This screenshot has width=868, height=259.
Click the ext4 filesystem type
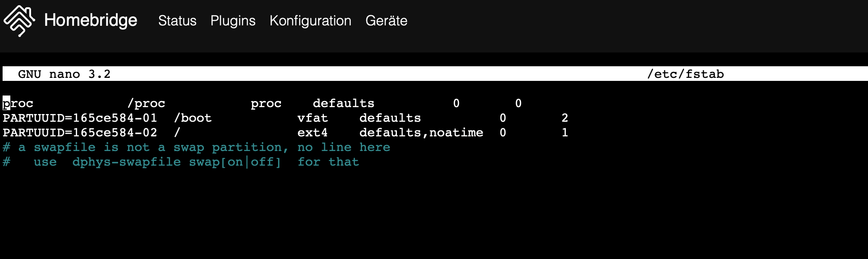click(312, 133)
